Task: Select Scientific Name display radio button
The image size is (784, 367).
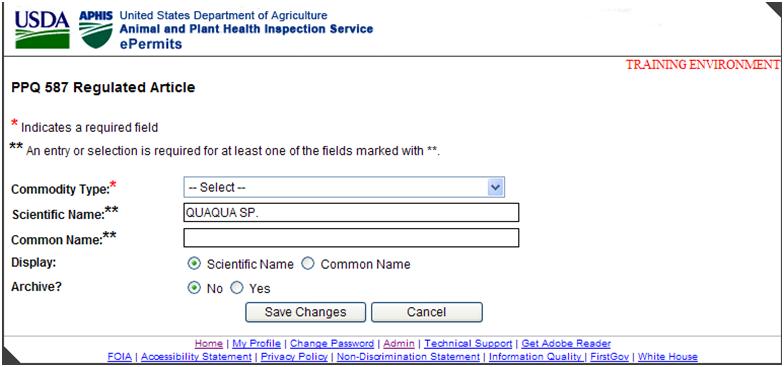Action: click(194, 264)
